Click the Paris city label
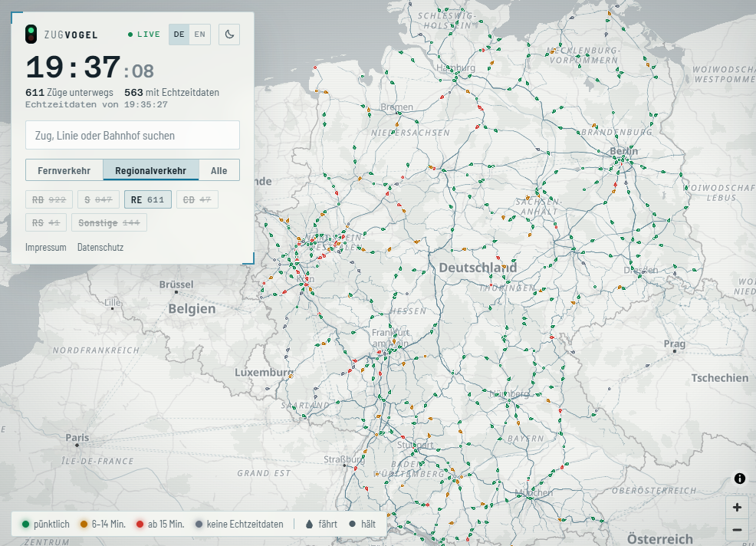 [x=77, y=437]
